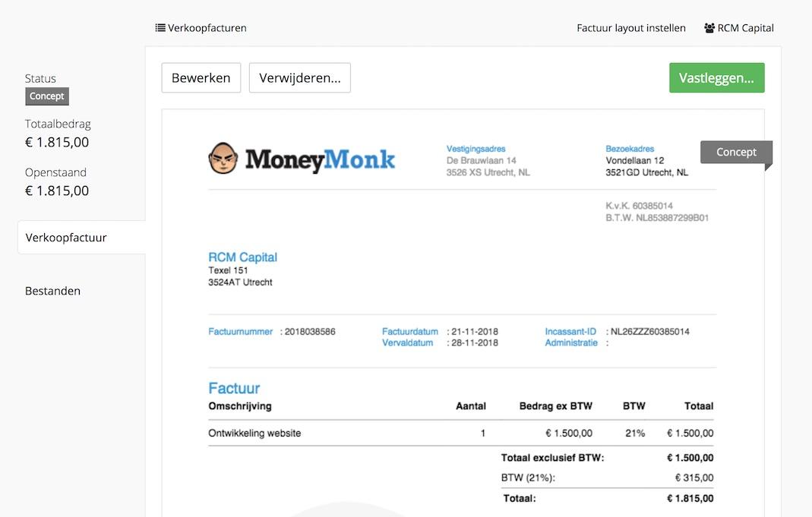Click the RCM Capital customer name on the invoice
Image resolution: width=812 pixels, height=517 pixels.
(242, 257)
